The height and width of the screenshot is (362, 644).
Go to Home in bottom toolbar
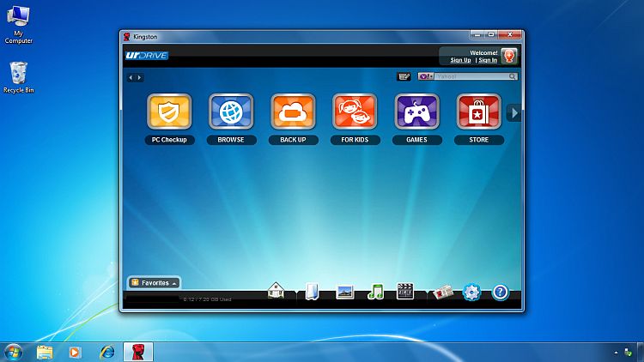pyautogui.click(x=276, y=292)
